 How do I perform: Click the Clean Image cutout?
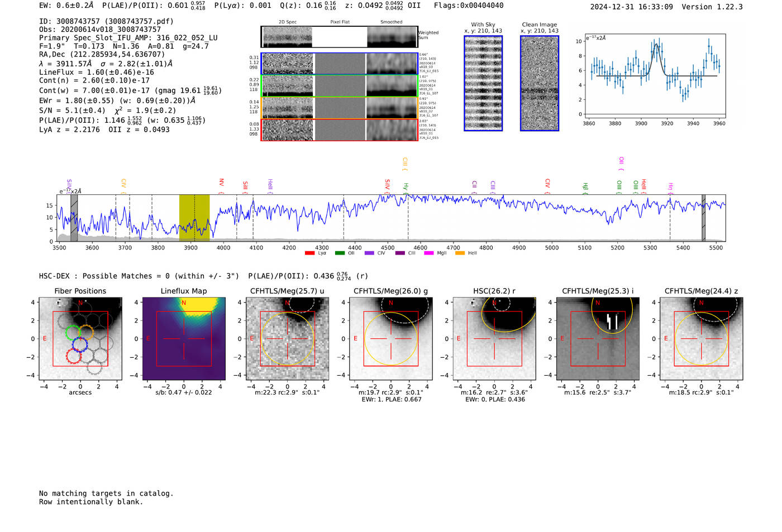[540, 83]
